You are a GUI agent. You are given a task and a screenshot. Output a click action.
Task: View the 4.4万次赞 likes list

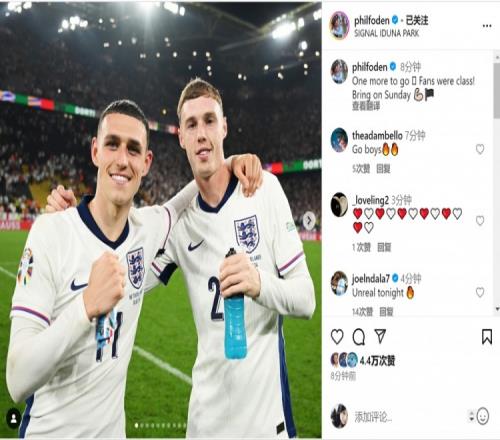click(377, 360)
